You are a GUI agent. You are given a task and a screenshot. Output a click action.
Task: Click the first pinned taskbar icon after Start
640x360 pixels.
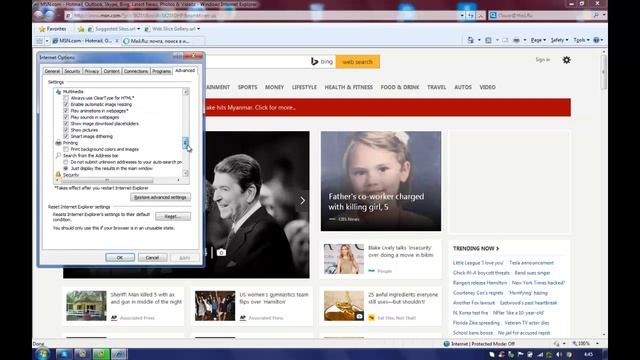point(64,354)
